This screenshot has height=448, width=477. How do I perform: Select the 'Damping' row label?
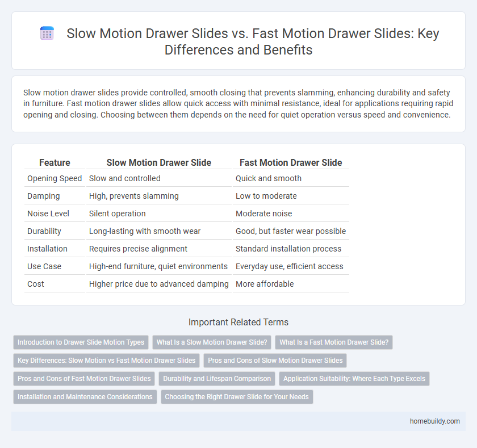click(55, 196)
